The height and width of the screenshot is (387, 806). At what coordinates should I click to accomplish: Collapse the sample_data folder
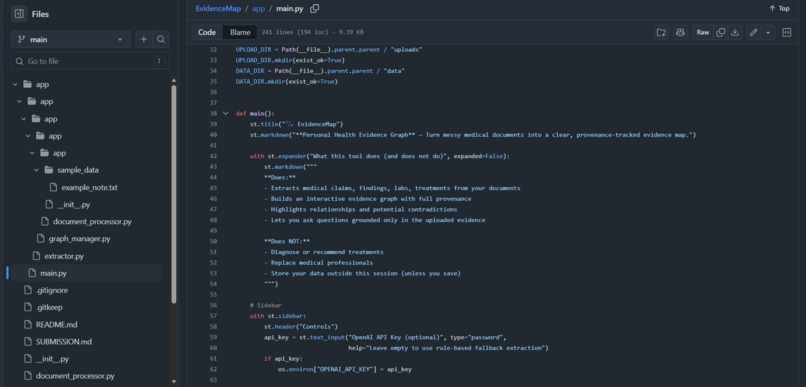(36, 170)
